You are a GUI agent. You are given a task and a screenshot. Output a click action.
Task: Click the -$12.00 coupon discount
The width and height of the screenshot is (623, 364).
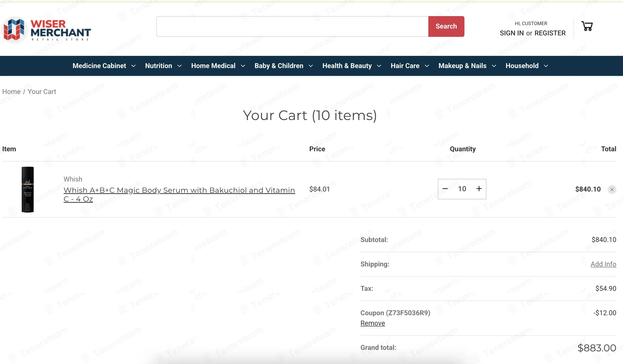point(605,313)
